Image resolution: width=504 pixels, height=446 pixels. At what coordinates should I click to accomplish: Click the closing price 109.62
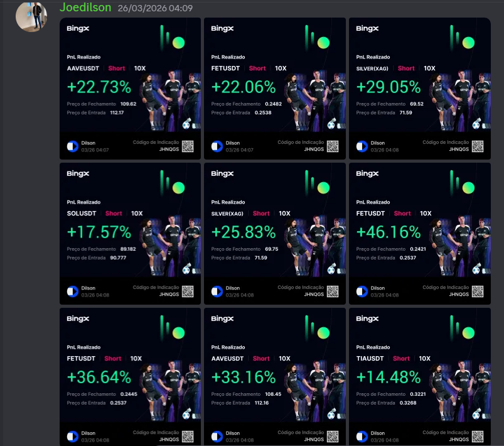(x=128, y=104)
